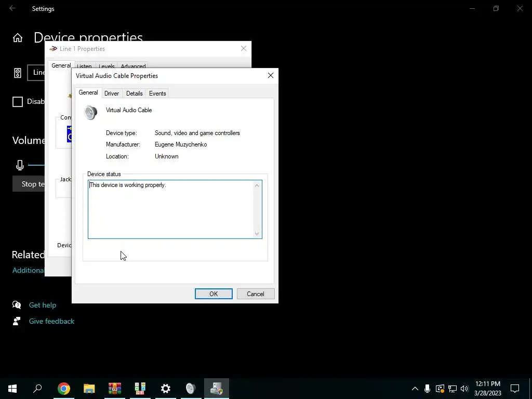The image size is (532, 399).
Task: Switch to Settings gear on the taskbar
Action: pos(166,389)
